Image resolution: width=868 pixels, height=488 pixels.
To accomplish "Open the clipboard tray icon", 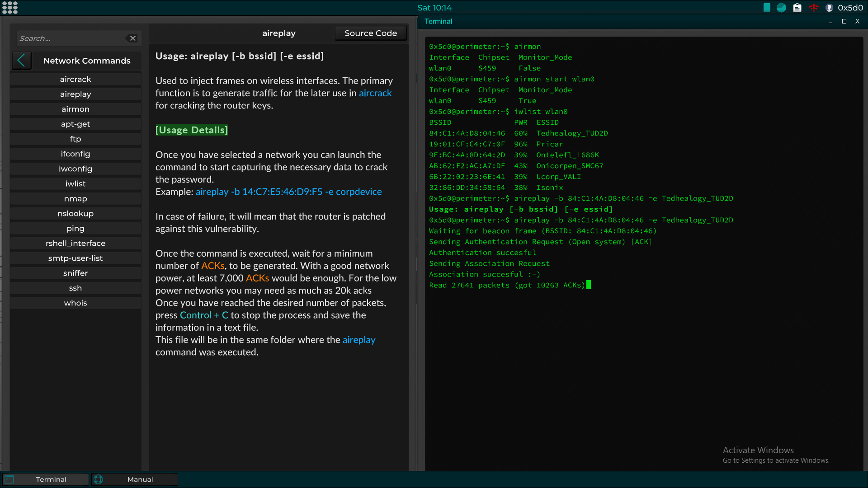I will click(797, 8).
